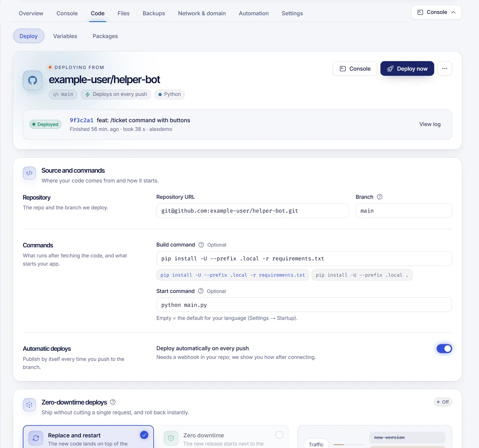Click Zero-downtime deploys help icon
The width and height of the screenshot is (479, 448).
[113, 402]
